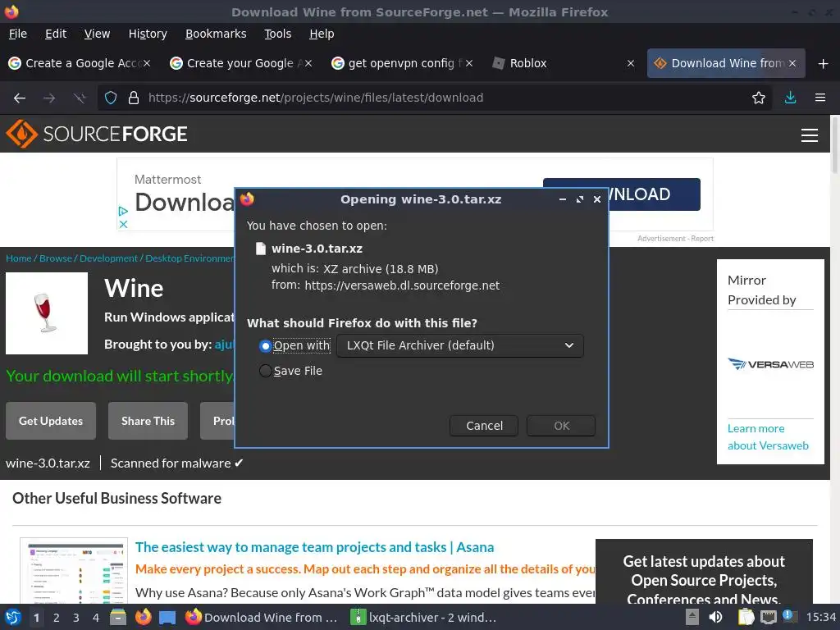Go back using the browser back arrow
This screenshot has width=840, height=630.
(x=20, y=98)
